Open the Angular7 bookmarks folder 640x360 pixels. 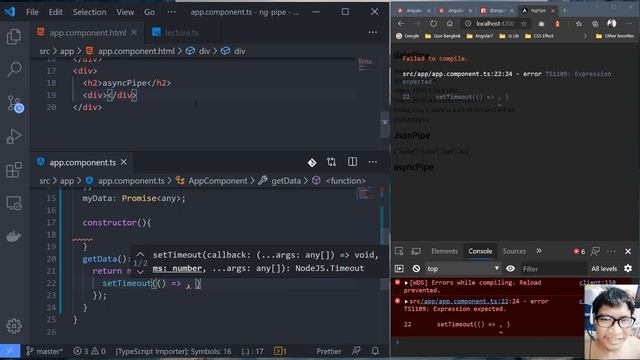479,36
